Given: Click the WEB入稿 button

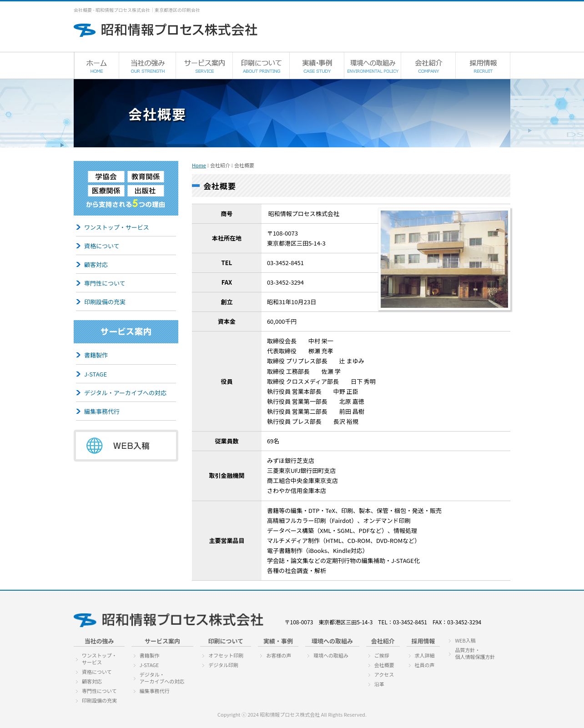Looking at the screenshot, I should (126, 446).
